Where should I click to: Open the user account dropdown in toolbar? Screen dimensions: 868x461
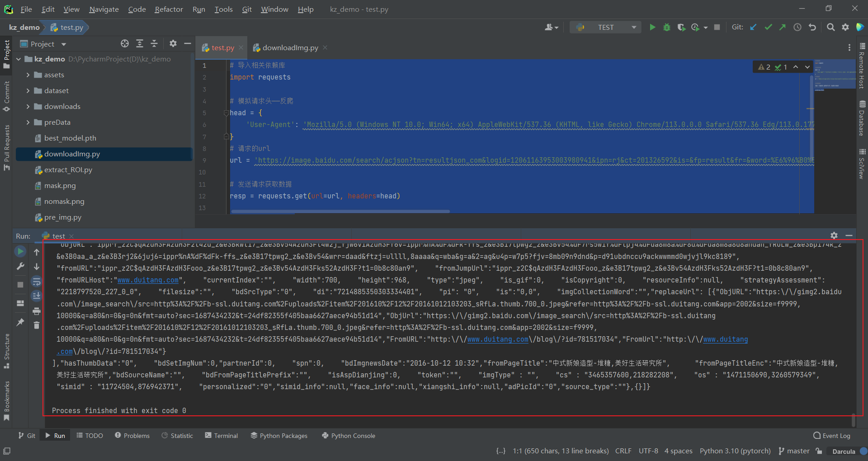coord(552,27)
